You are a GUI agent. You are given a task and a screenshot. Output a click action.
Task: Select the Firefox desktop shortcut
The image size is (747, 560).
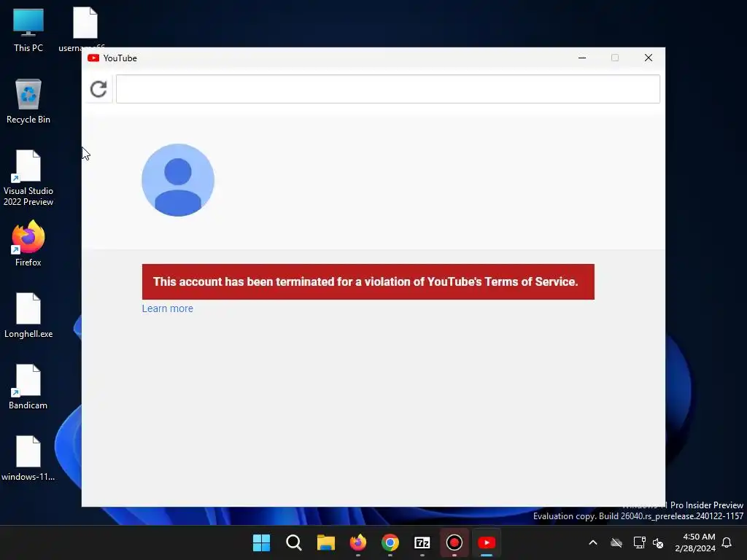click(28, 244)
